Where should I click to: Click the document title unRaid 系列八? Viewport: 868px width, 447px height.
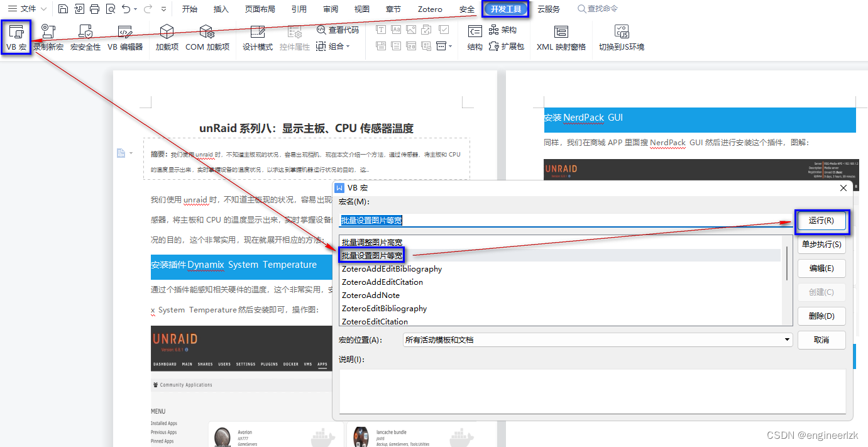point(307,128)
